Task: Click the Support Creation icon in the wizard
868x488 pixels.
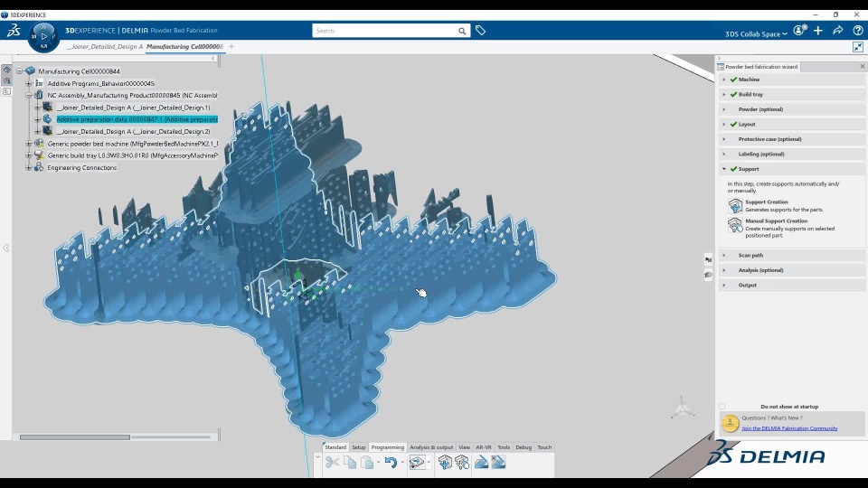Action: [735, 206]
